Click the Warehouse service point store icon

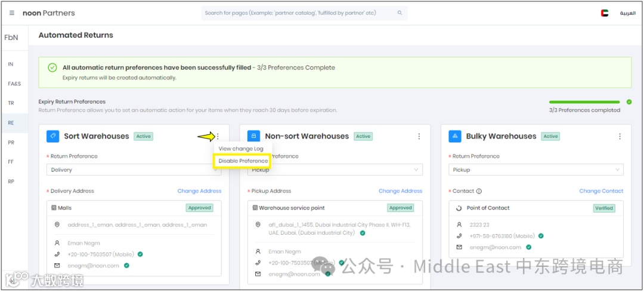(255, 208)
